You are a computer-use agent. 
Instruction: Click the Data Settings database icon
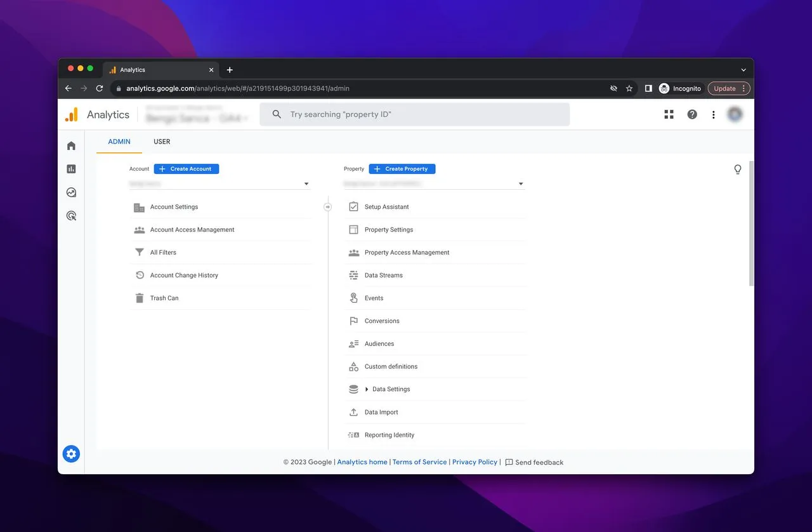pos(353,390)
